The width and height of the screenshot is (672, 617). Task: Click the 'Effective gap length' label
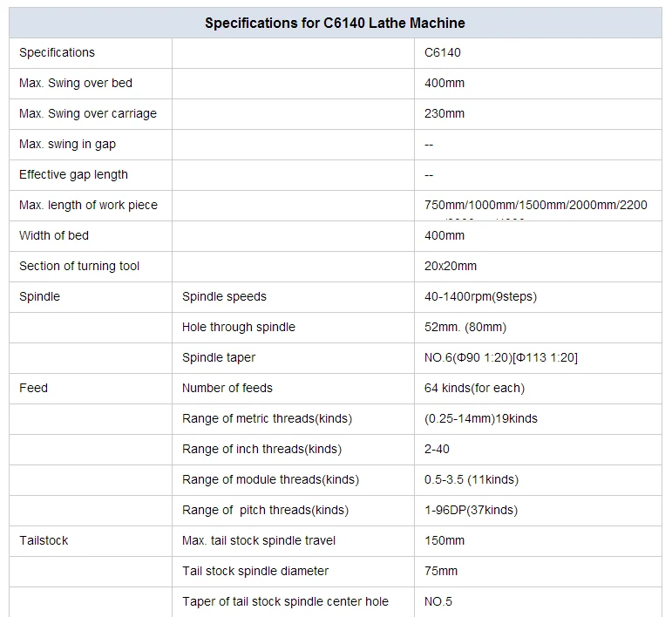tap(73, 174)
